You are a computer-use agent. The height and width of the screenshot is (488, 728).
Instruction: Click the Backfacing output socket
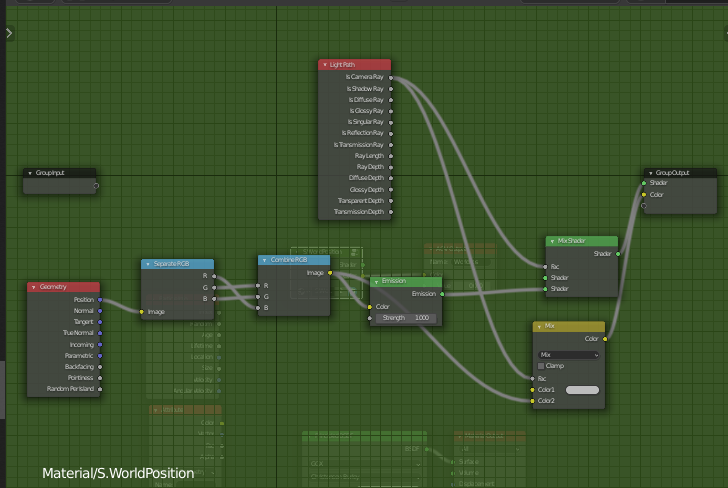tap(100, 367)
